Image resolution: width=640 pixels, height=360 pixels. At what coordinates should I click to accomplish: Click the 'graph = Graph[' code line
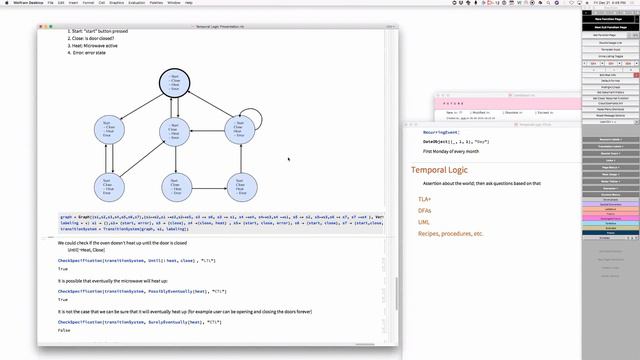[x=222, y=217]
